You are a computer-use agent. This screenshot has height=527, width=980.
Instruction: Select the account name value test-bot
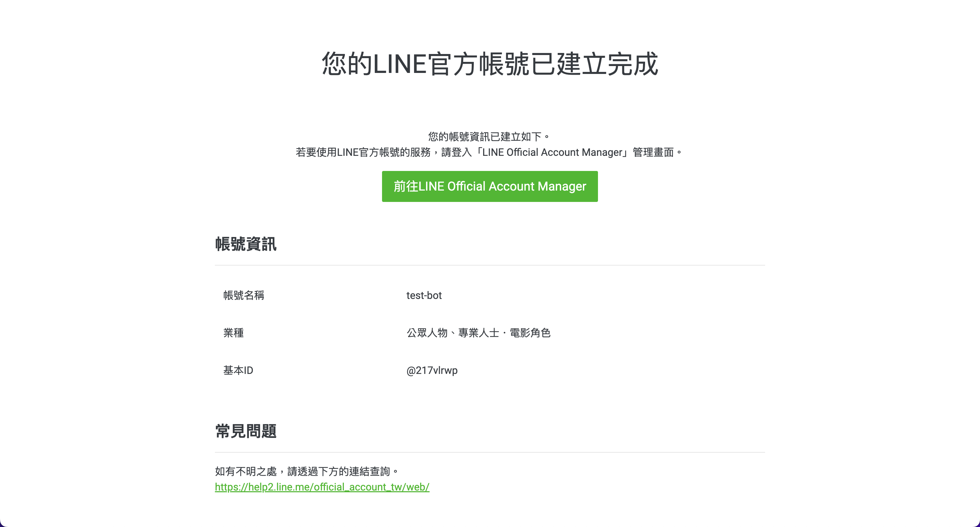(424, 295)
